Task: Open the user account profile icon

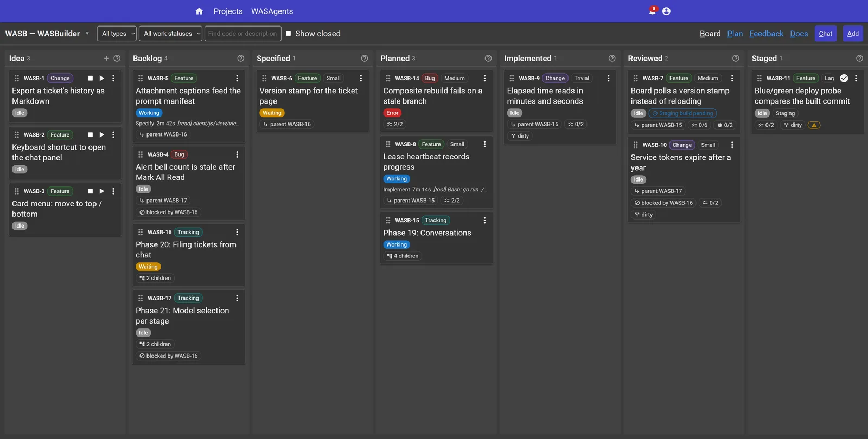Action: click(x=666, y=11)
